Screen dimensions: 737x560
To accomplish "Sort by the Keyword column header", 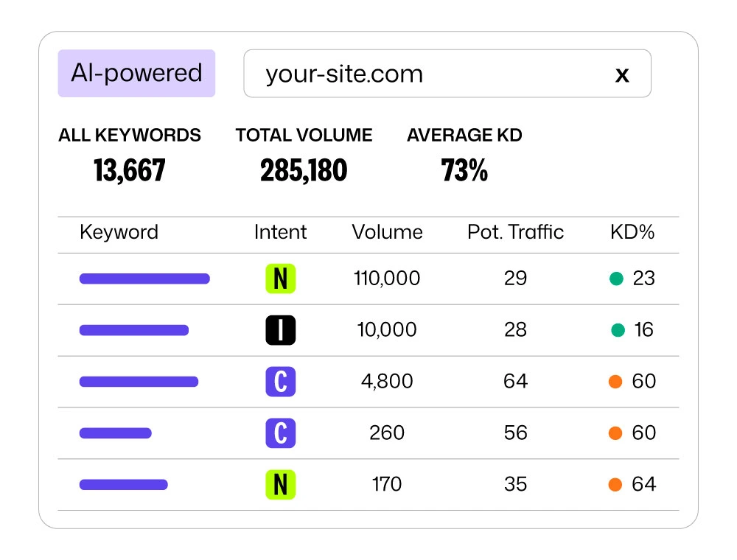I will pos(119,233).
